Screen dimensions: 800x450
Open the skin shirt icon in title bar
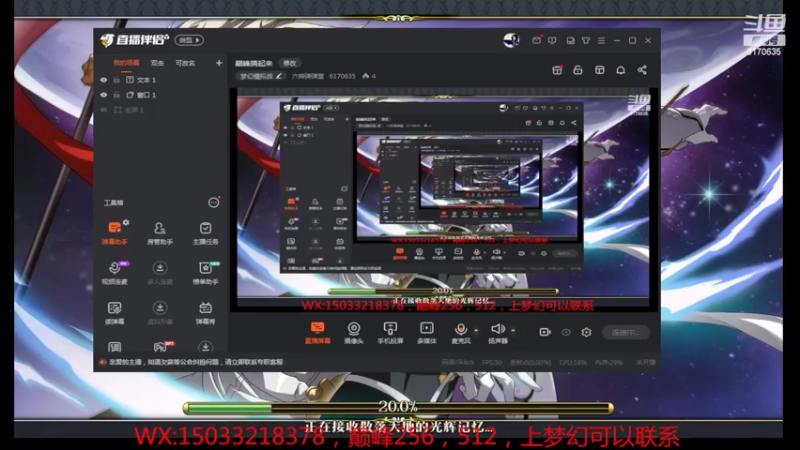tap(586, 40)
